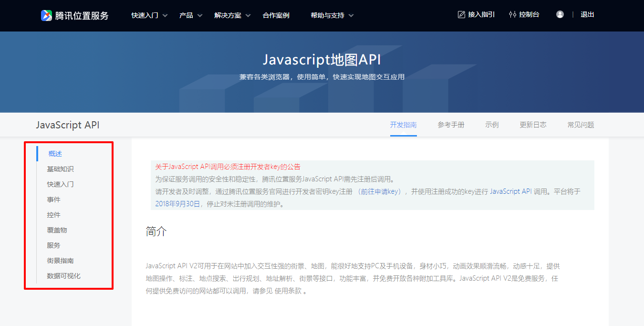This screenshot has height=326, width=644.
Task: Click the blue JavaScript API link in notice
Action: click(x=510, y=191)
